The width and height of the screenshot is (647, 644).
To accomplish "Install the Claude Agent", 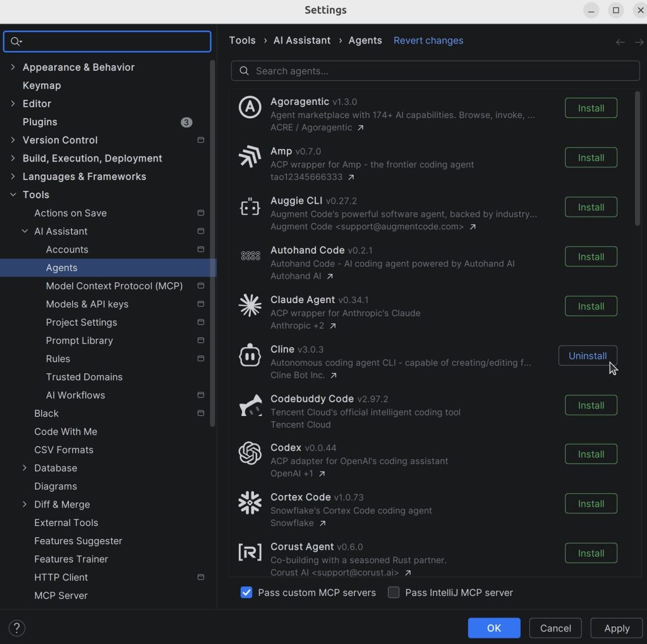I will (591, 306).
